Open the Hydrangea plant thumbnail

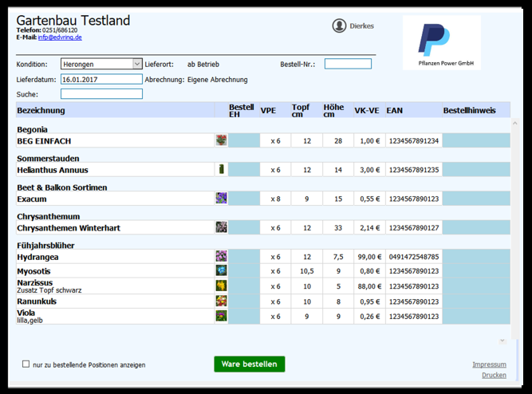(x=221, y=257)
